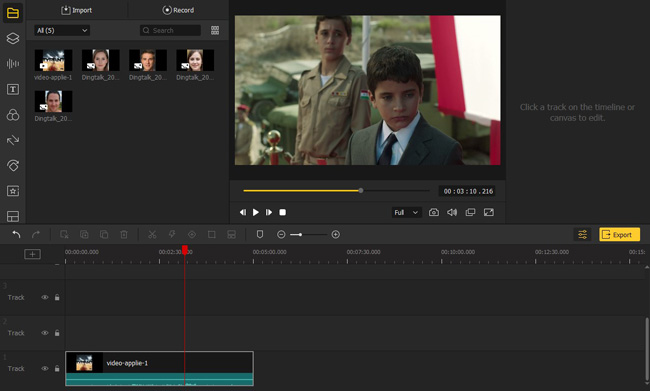
Task: Click the 00:05:00.000 mark on the ruler
Action: 269,252
